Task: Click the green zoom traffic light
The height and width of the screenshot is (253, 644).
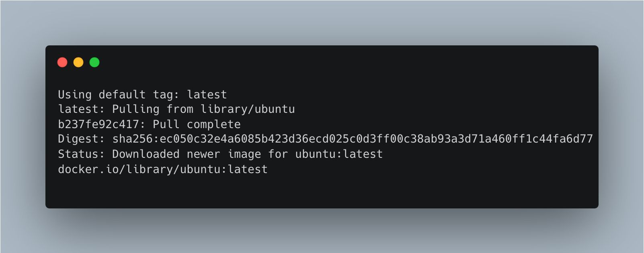Action: coord(94,62)
